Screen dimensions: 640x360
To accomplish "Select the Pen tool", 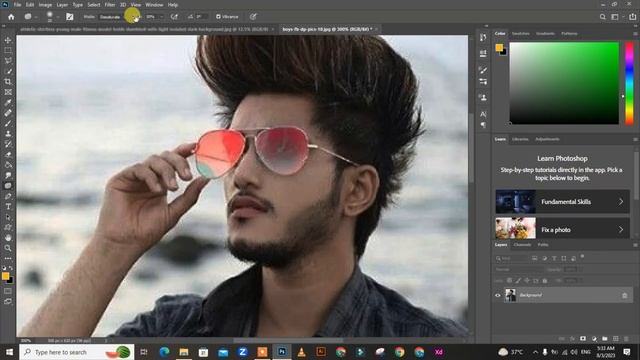I will point(8,196).
